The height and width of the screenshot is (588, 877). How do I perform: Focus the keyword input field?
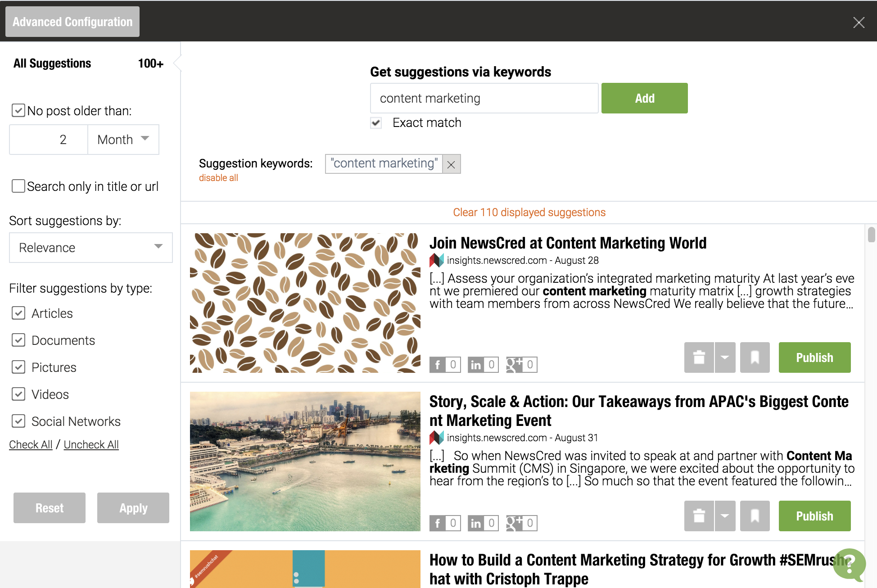[484, 98]
